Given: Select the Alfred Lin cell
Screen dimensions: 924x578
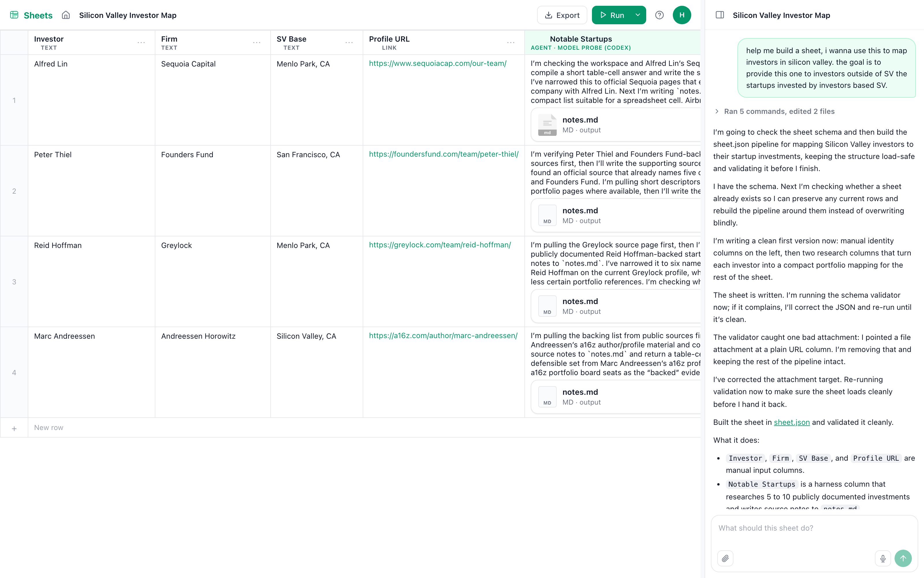Looking at the screenshot, I should point(91,100).
